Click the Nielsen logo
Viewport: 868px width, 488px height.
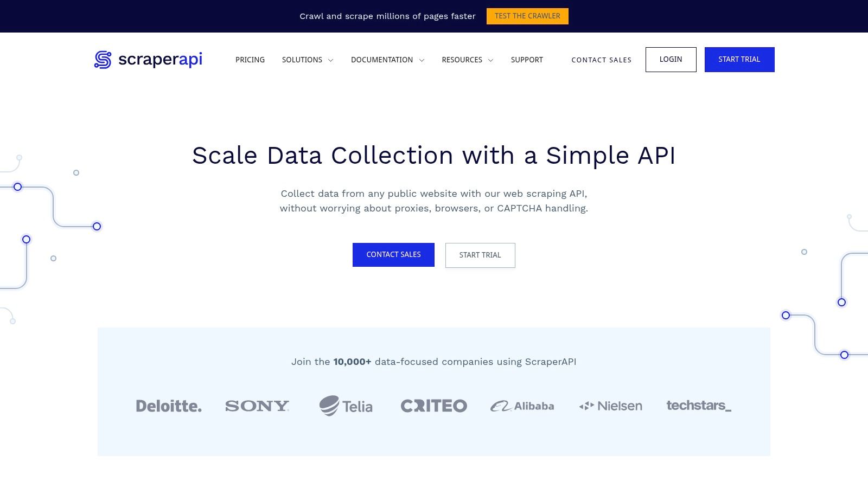(610, 406)
